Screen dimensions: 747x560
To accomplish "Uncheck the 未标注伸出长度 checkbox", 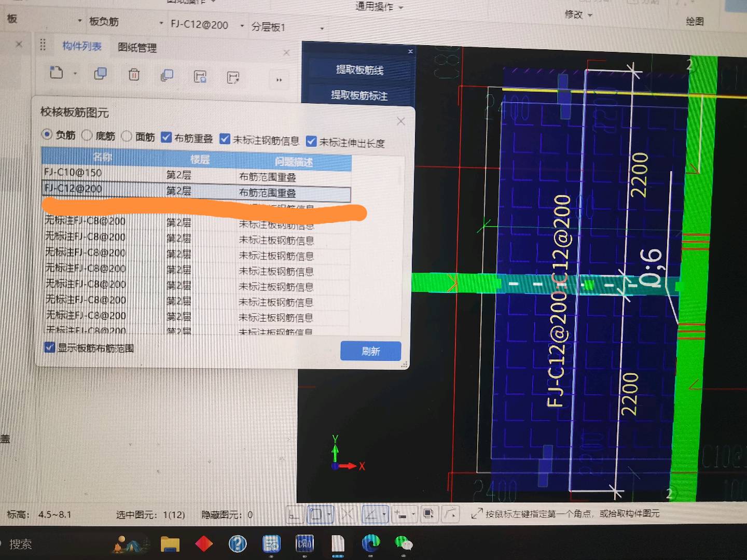I will 311,141.
